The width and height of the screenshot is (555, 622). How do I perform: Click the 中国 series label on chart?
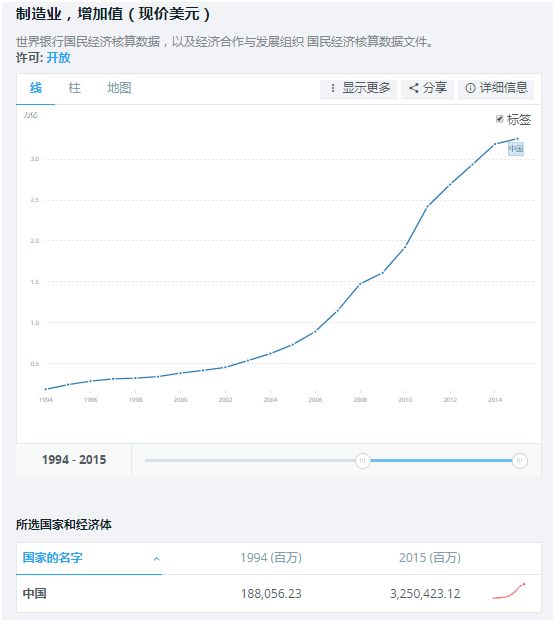point(516,149)
